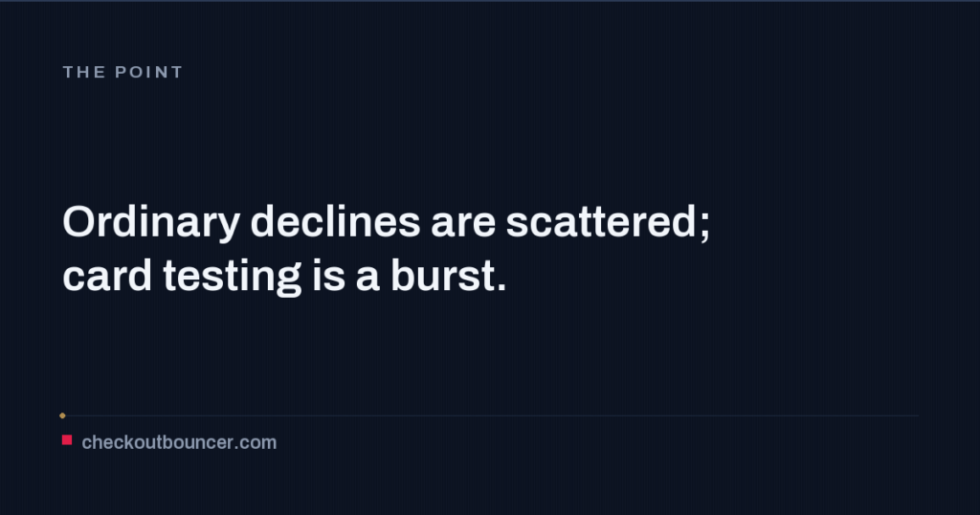
Task: Click the word 'are' in headline
Action: click(x=463, y=224)
